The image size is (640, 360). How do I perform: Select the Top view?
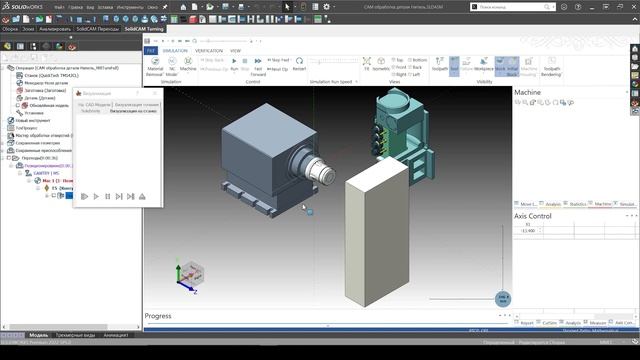398,60
